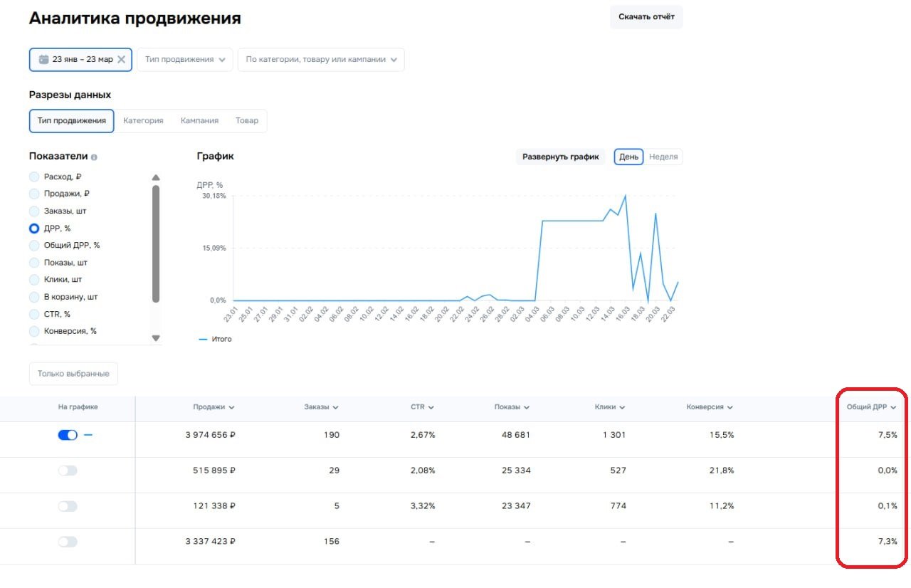Click the scroll-up arrow in metrics list
The width and height of the screenshot is (911, 588).
coord(156,178)
